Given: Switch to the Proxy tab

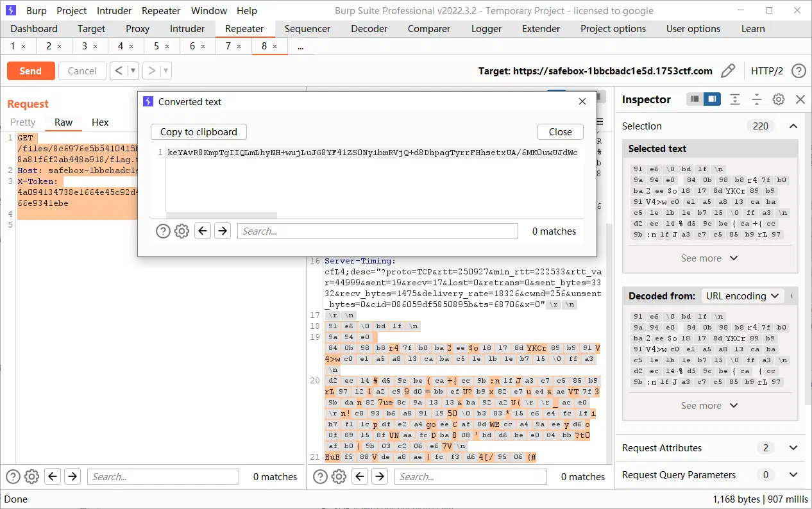Looking at the screenshot, I should (x=137, y=28).
